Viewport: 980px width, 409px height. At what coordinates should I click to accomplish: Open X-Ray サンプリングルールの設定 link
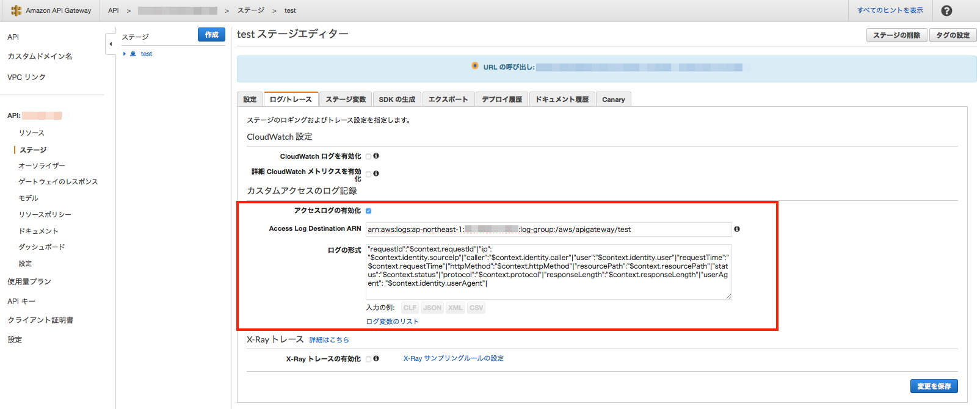(454, 358)
